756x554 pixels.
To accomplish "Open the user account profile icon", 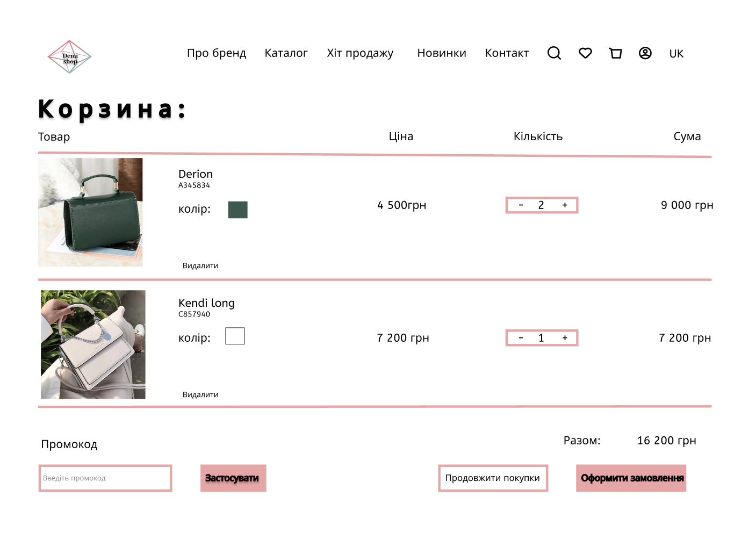I will coord(645,53).
